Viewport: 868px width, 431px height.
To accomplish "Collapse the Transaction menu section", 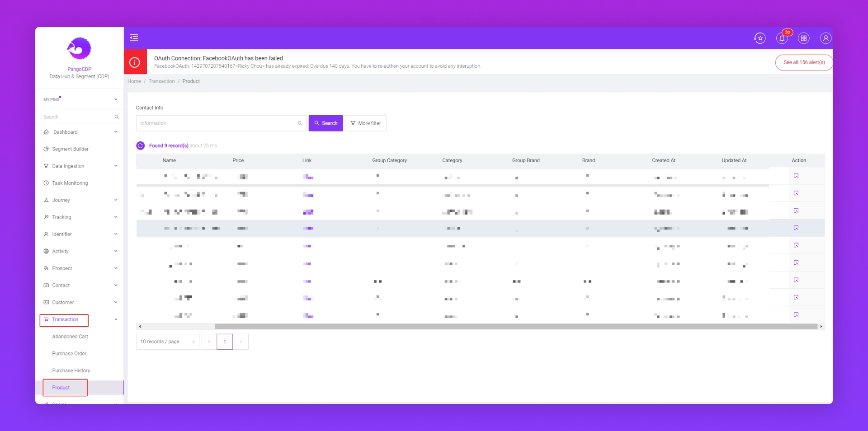I will point(116,319).
